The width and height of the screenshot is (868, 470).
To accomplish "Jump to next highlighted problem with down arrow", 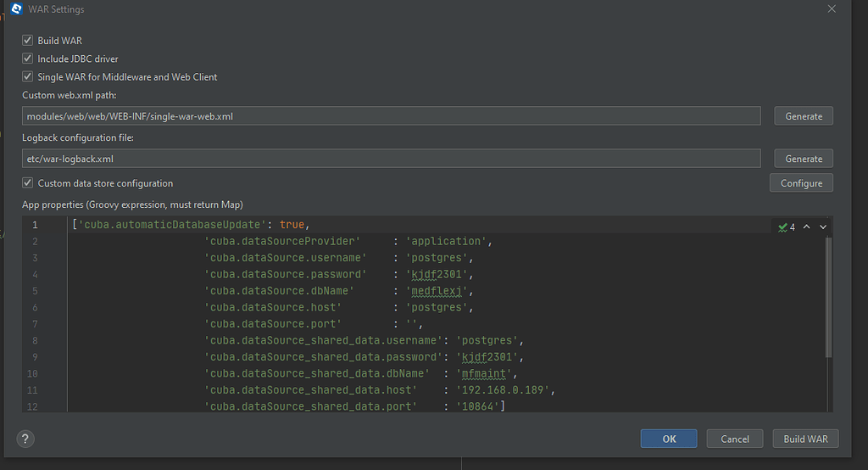I will [823, 227].
